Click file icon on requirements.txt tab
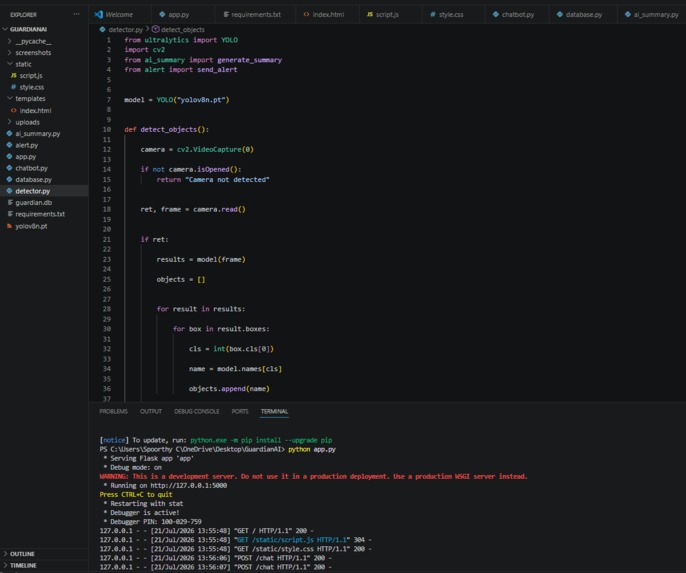The width and height of the screenshot is (686, 573). 226,14
